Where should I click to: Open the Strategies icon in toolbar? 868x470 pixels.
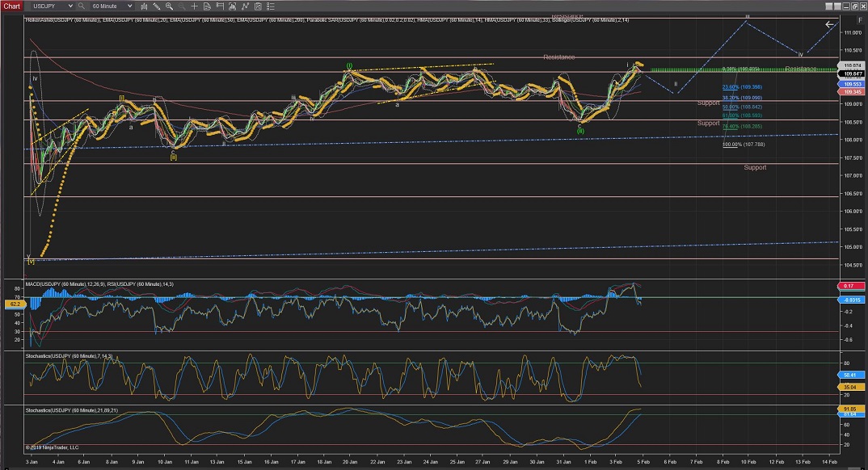click(x=257, y=6)
